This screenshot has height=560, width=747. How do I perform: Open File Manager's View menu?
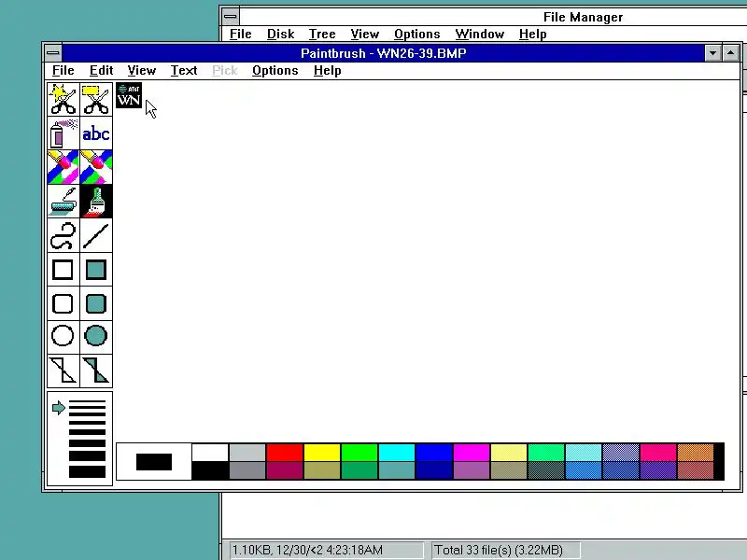coord(364,34)
